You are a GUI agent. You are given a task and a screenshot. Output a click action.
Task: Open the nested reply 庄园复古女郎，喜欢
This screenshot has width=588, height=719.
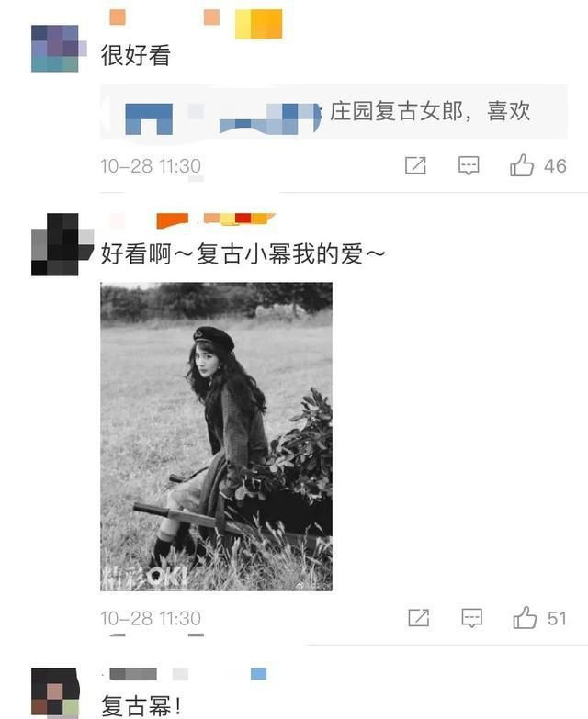point(430,111)
